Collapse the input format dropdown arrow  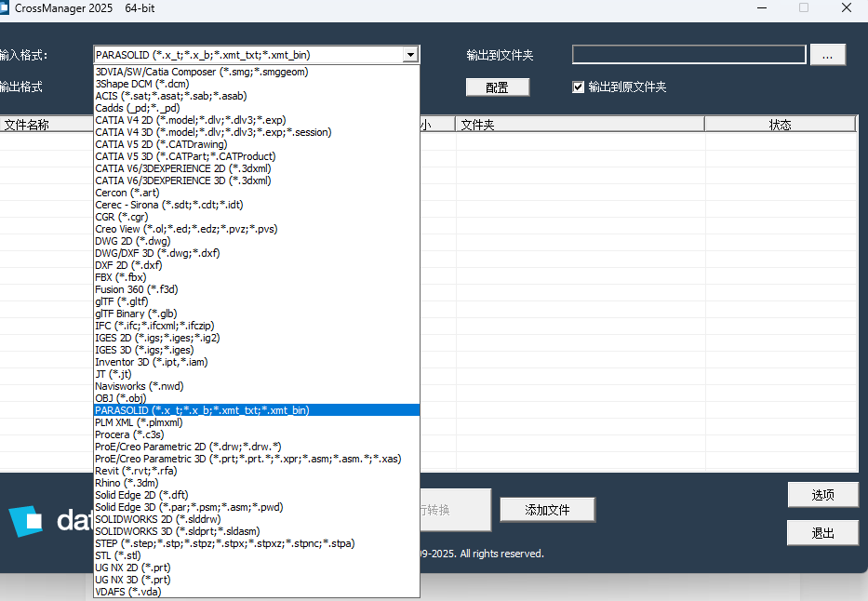pyautogui.click(x=410, y=55)
